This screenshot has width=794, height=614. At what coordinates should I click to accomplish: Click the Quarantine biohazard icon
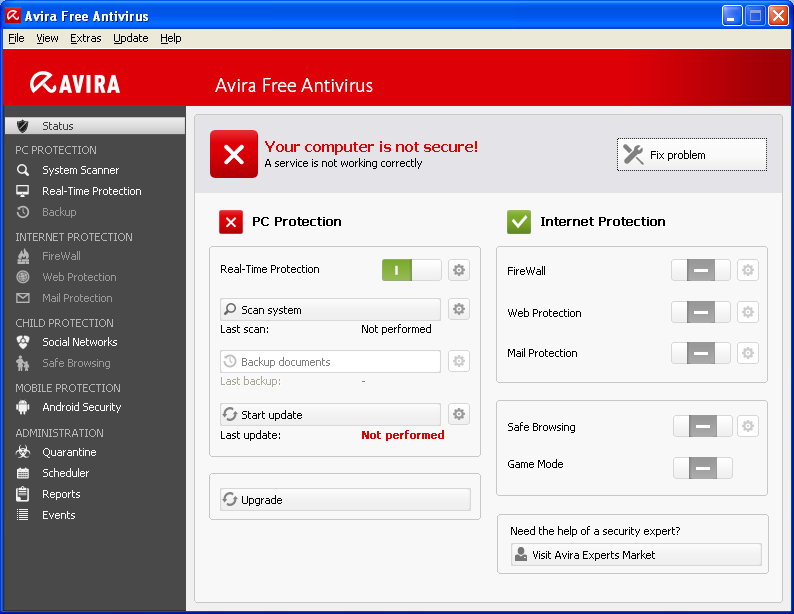(23, 452)
